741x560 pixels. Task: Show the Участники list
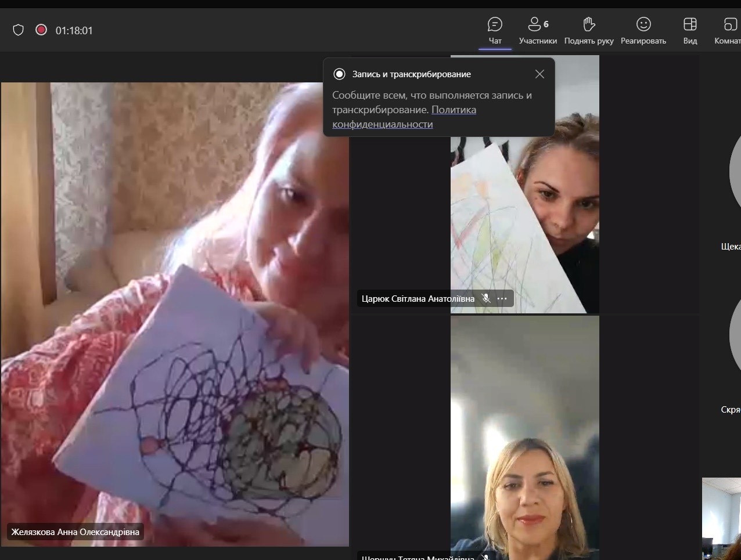coord(538,31)
